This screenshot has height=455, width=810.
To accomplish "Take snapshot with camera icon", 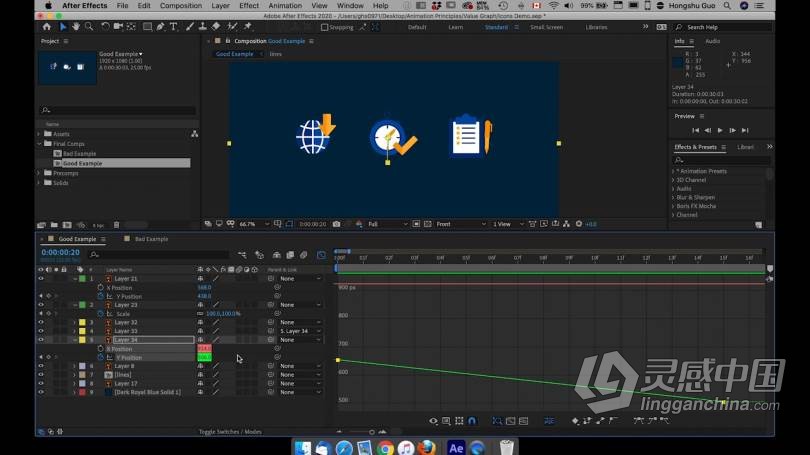I will point(337,224).
